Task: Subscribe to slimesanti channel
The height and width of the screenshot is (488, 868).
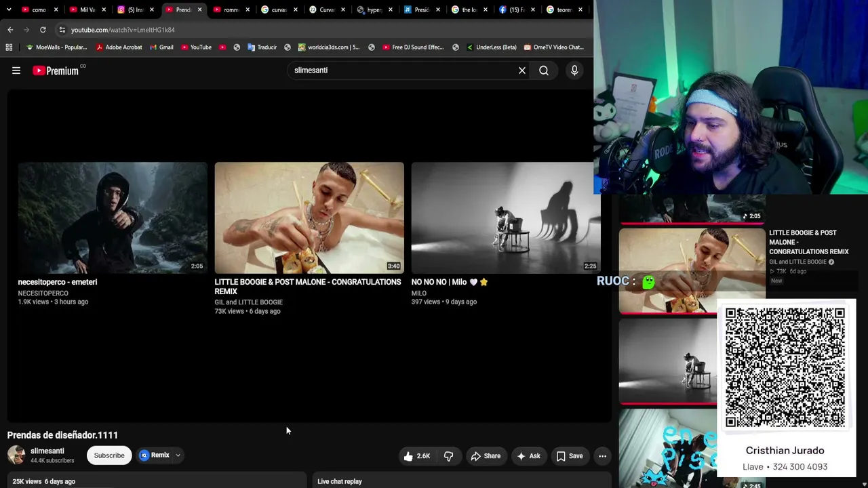Action: (109, 455)
